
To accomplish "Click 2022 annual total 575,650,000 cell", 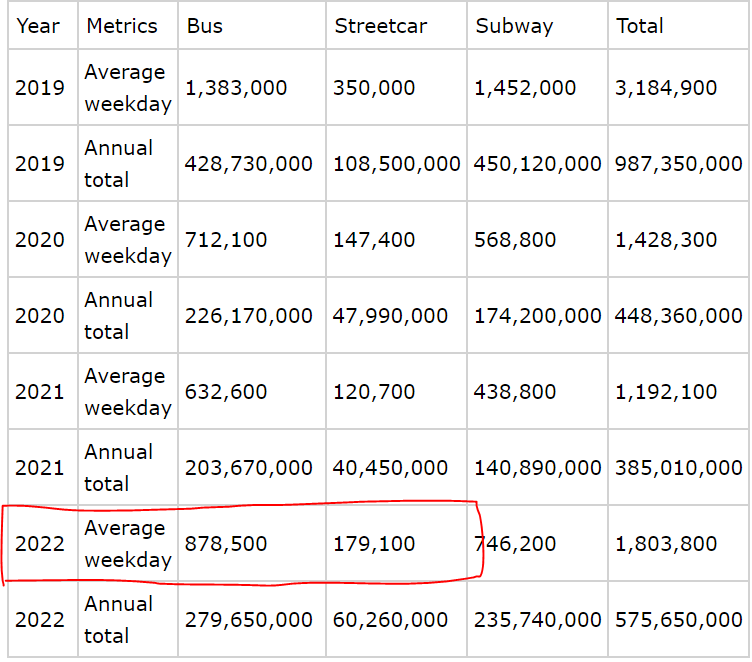I will (x=679, y=620).
